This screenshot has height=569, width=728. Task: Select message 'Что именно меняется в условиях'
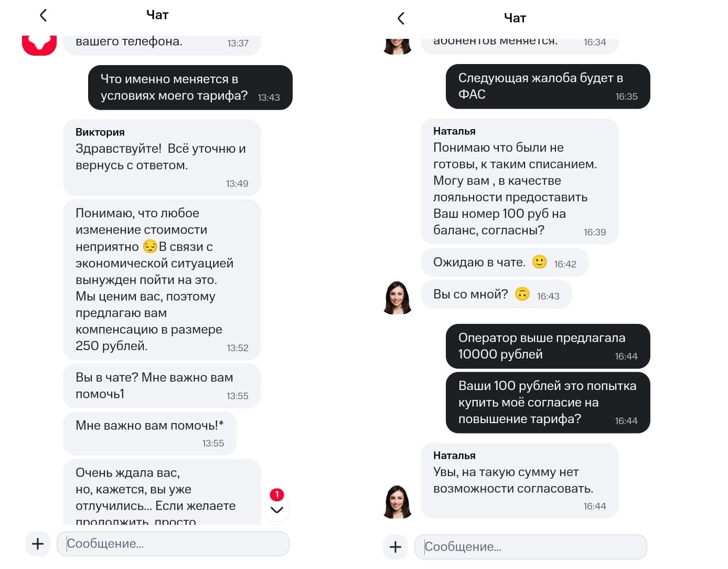(x=190, y=88)
